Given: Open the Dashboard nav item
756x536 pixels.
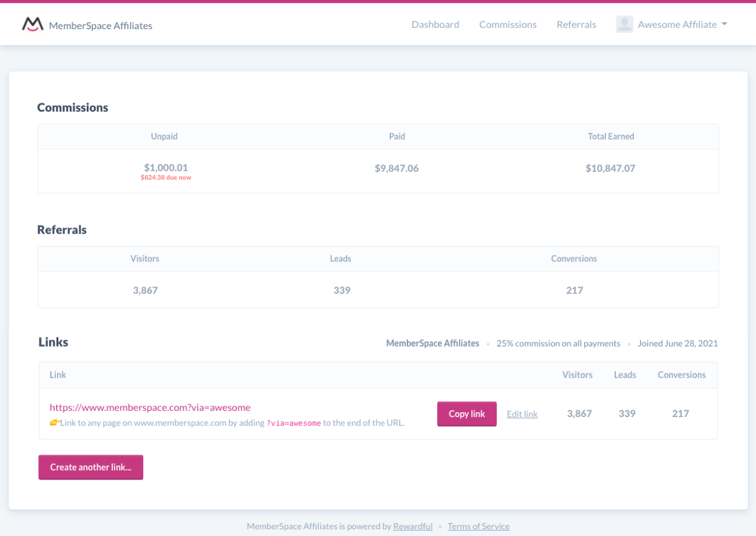Looking at the screenshot, I should [x=435, y=24].
